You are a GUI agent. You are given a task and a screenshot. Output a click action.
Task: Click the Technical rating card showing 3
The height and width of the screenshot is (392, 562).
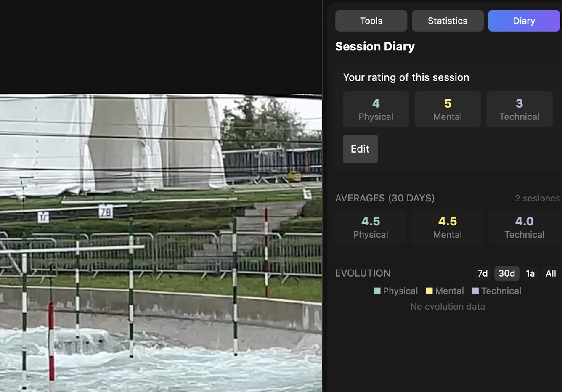pyautogui.click(x=519, y=109)
